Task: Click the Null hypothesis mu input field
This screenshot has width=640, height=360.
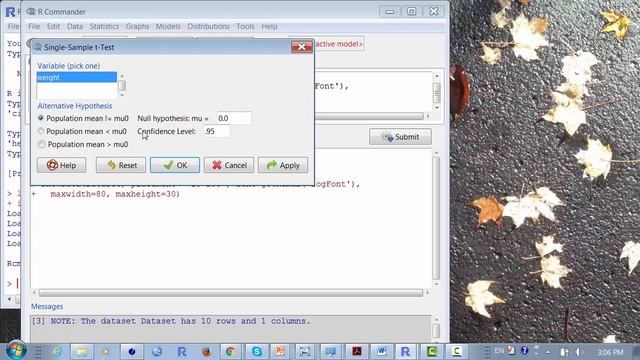Action: pos(234,118)
